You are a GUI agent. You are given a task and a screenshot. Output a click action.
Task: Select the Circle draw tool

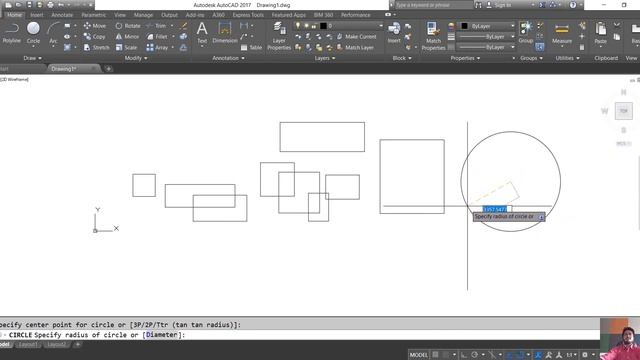[33, 33]
